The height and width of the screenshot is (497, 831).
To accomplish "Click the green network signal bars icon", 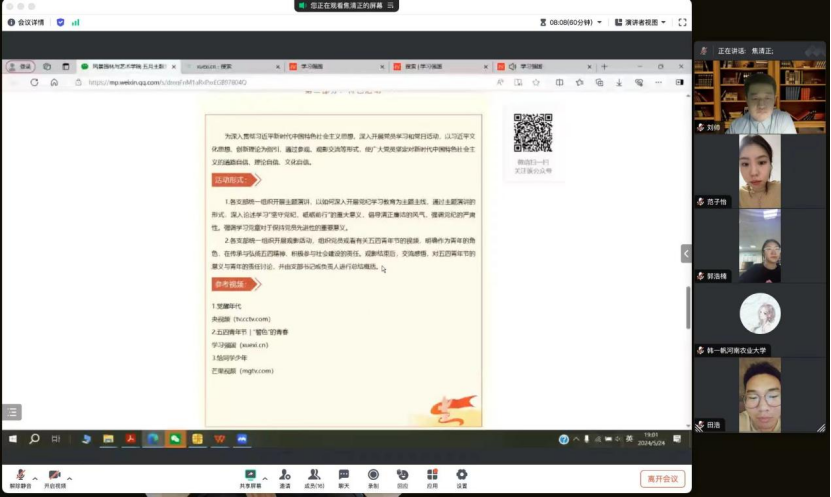I will coord(76,21).
